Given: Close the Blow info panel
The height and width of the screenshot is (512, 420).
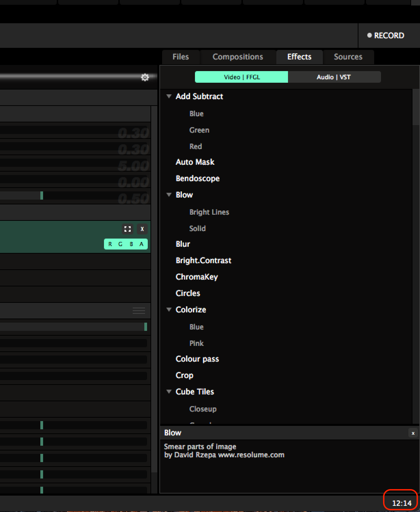Looking at the screenshot, I should point(413,433).
